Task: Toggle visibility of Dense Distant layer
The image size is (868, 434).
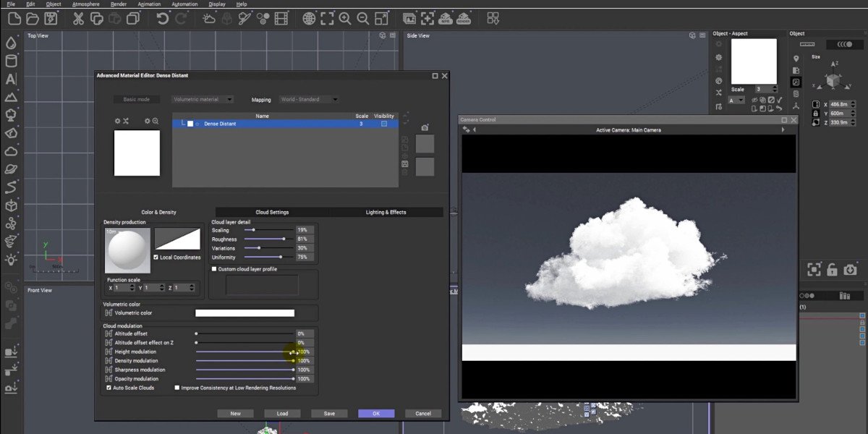Action: pyautogui.click(x=384, y=124)
